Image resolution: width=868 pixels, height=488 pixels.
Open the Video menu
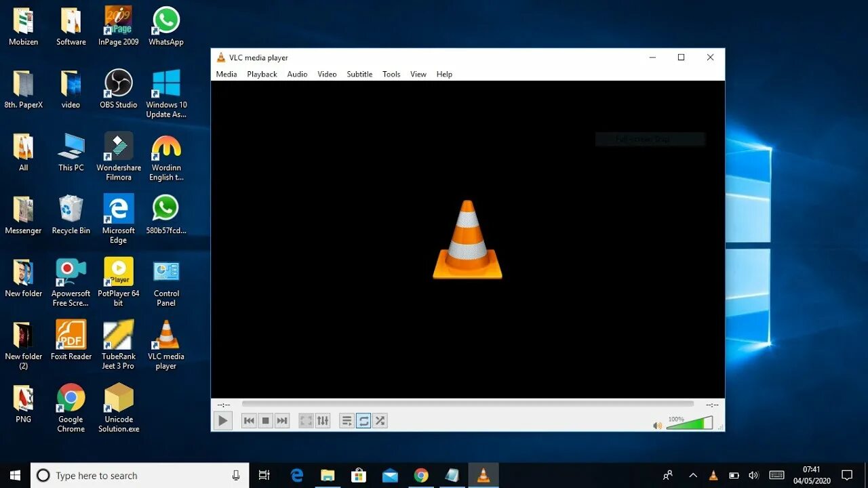point(327,74)
